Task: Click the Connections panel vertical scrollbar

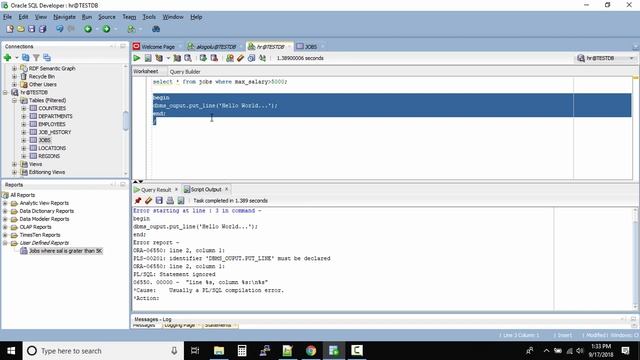Action: (126, 120)
